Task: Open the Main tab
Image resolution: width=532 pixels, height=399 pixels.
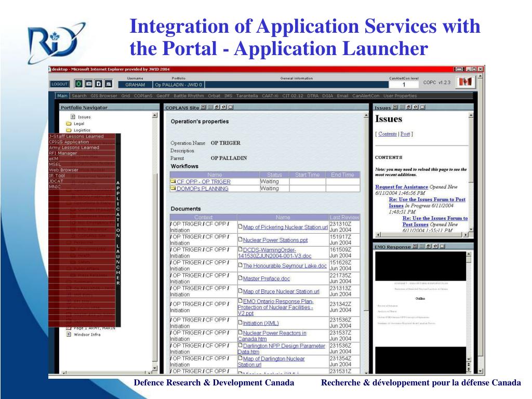Action: click(62, 96)
